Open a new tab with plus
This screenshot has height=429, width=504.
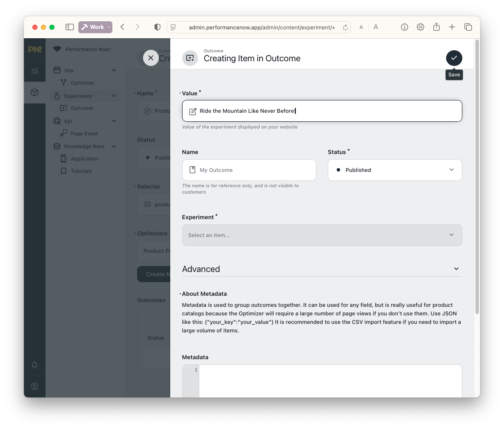click(x=452, y=27)
